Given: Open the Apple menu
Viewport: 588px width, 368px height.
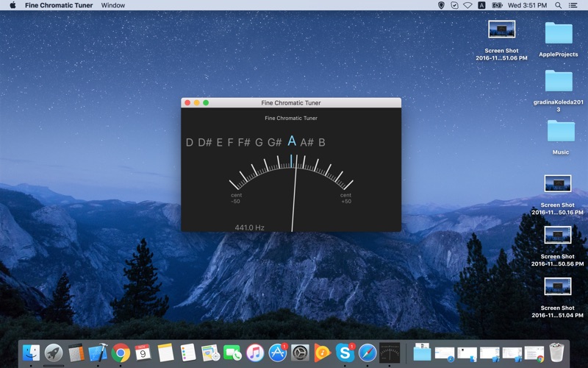Looking at the screenshot, I should (12, 5).
